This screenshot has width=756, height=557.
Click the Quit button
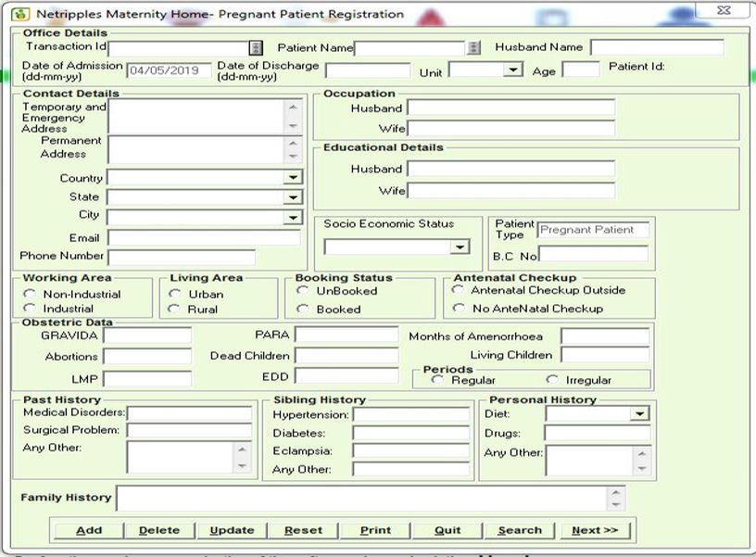click(x=447, y=530)
